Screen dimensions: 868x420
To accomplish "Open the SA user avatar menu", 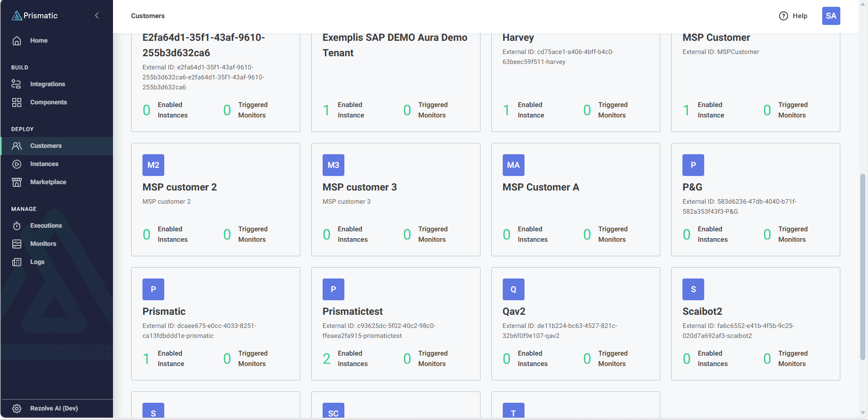I will 830,16.
